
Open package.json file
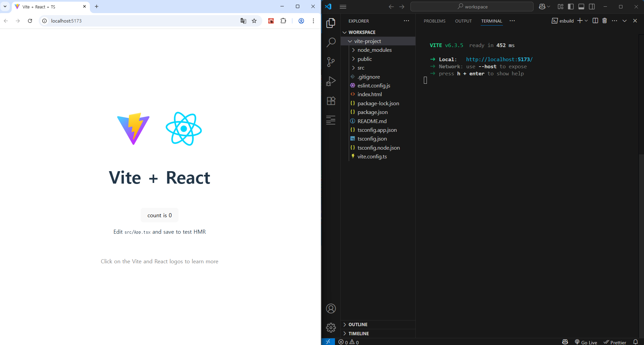tap(378, 112)
